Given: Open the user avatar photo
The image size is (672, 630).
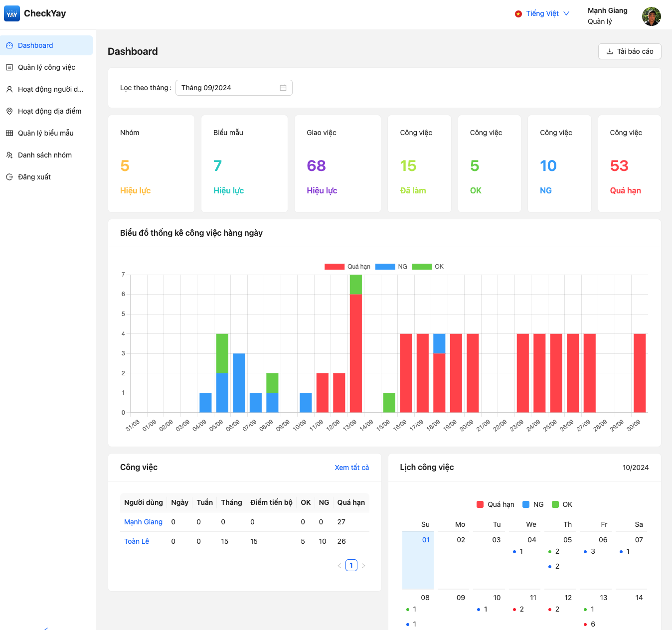Looking at the screenshot, I should 652,16.
